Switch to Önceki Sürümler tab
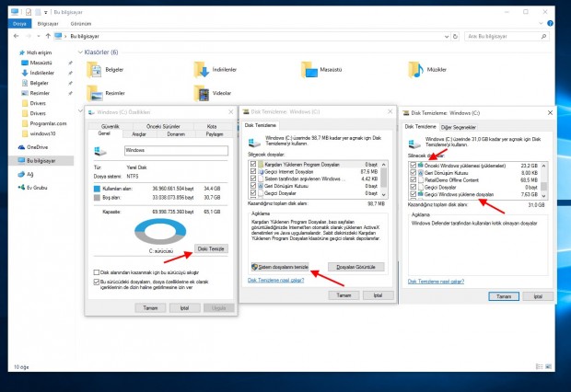 tap(163, 126)
